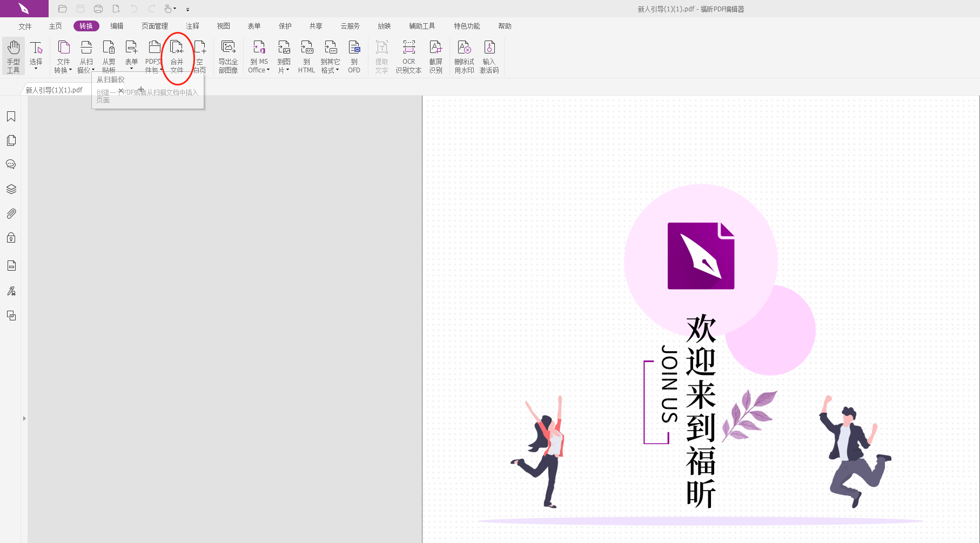
Task: Insert a 空白页 blank page
Action: 199,56
